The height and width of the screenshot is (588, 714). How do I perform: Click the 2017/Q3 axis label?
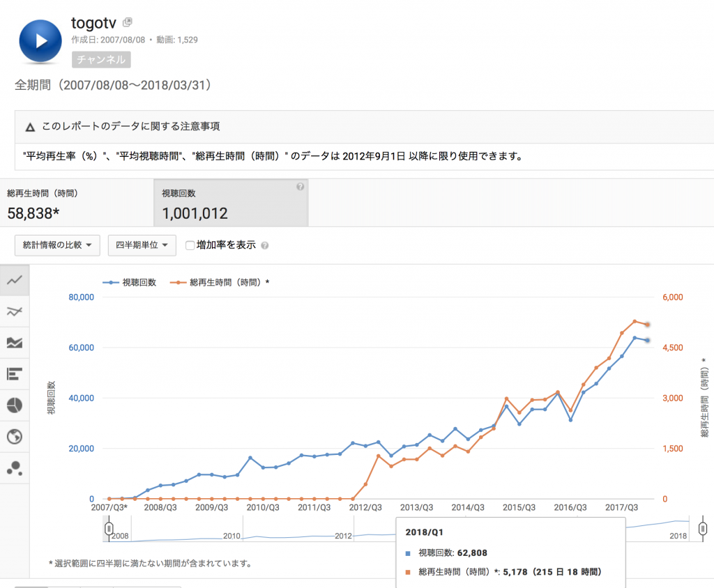point(621,507)
